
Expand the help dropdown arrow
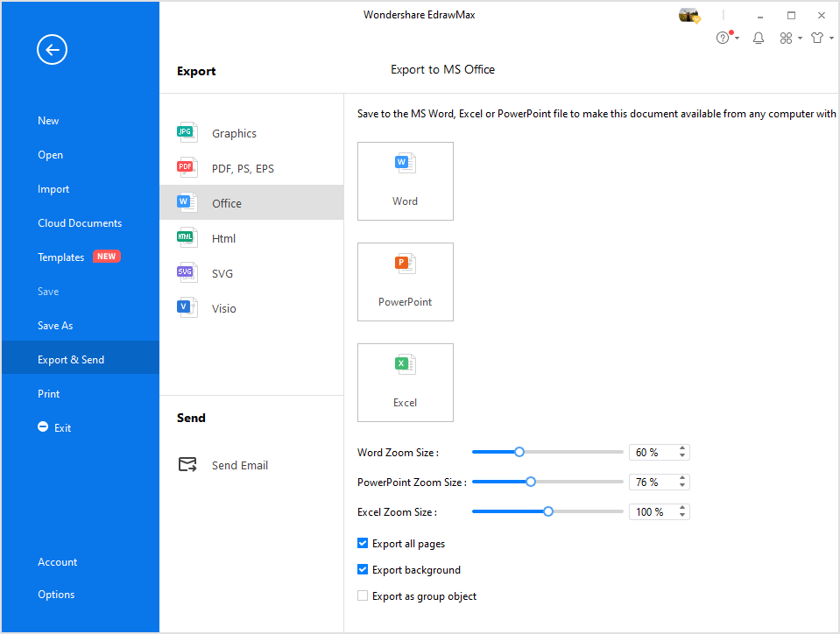(738, 38)
